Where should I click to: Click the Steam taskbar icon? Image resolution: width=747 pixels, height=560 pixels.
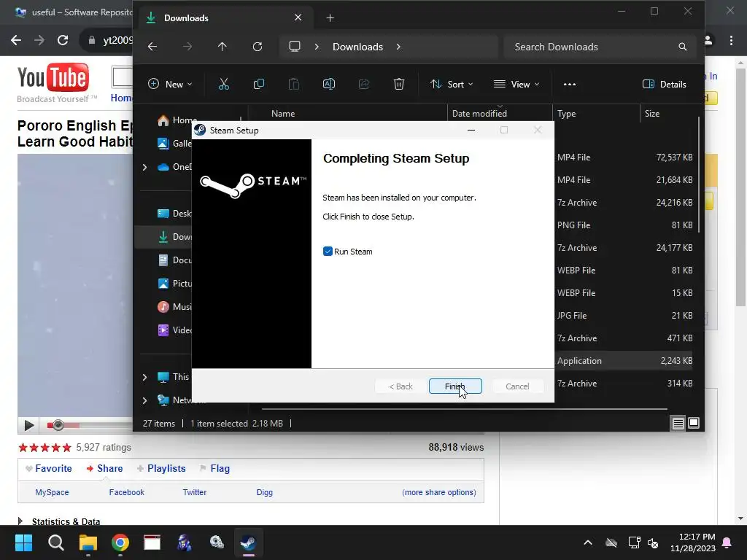tap(248, 542)
